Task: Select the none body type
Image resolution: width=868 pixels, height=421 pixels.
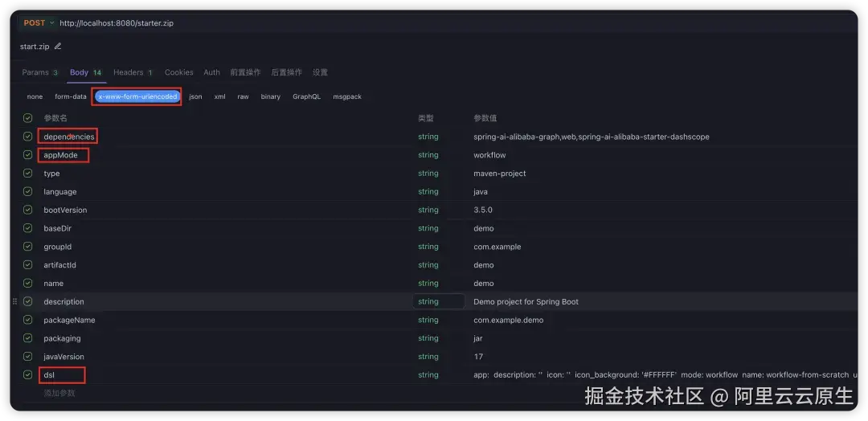Action: point(35,96)
